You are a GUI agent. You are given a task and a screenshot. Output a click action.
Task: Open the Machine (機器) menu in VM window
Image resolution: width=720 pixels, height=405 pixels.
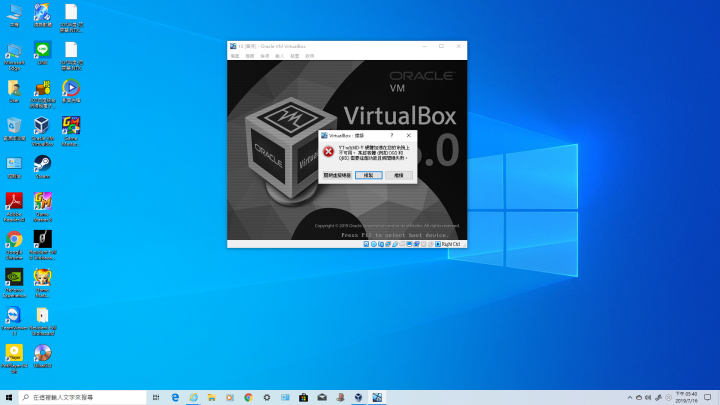click(249, 56)
